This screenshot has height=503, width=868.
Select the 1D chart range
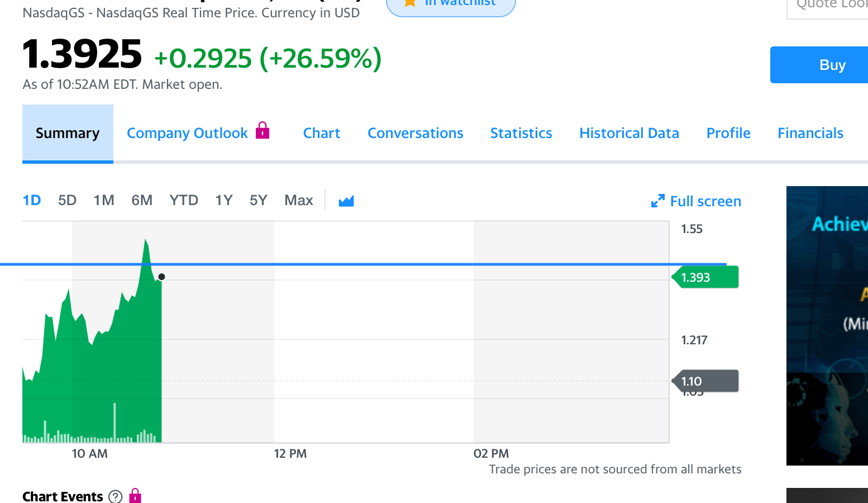click(32, 200)
